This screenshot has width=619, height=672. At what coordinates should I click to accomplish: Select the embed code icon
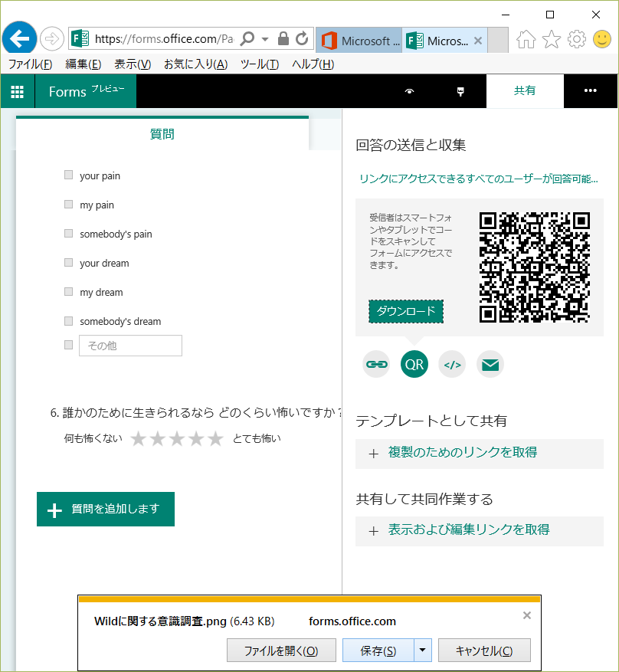(452, 364)
